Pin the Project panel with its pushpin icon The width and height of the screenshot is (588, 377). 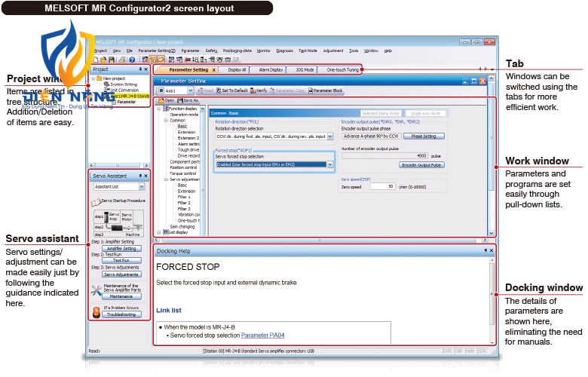coord(141,69)
